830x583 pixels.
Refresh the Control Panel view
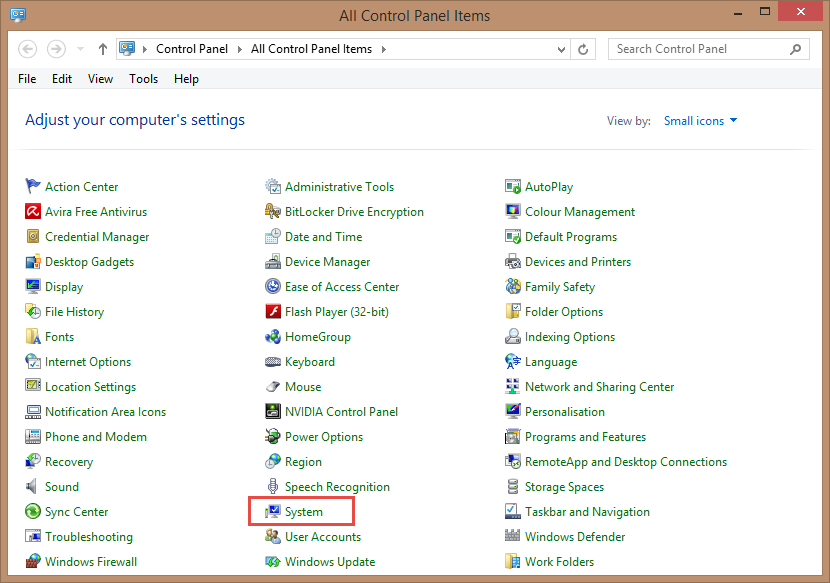click(583, 49)
